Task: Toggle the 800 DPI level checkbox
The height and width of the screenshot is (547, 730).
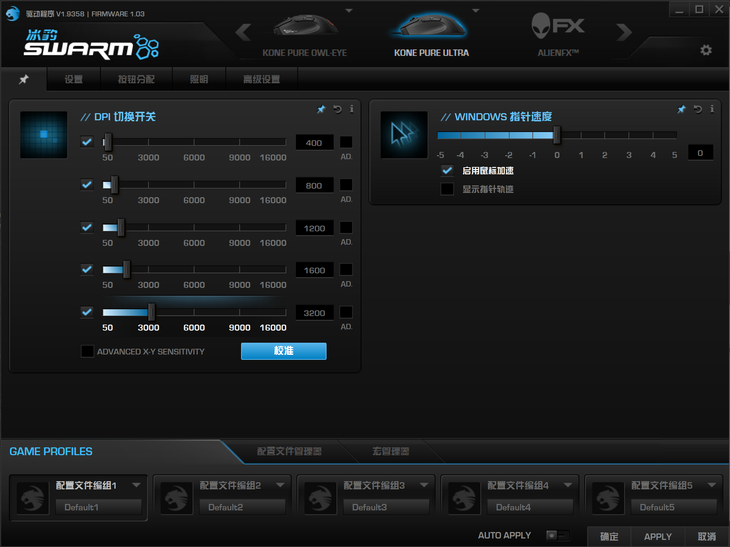Action: click(87, 184)
